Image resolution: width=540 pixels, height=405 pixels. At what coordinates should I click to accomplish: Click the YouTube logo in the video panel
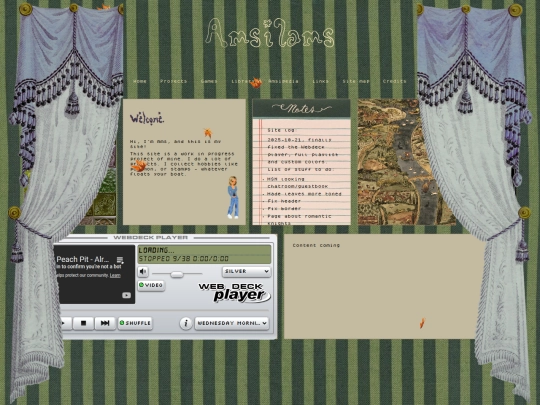[x=126, y=295]
